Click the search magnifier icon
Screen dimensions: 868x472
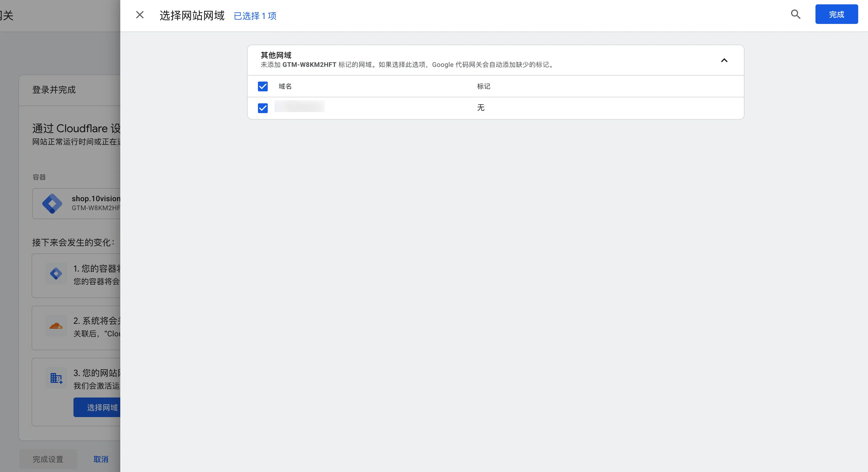(x=796, y=14)
